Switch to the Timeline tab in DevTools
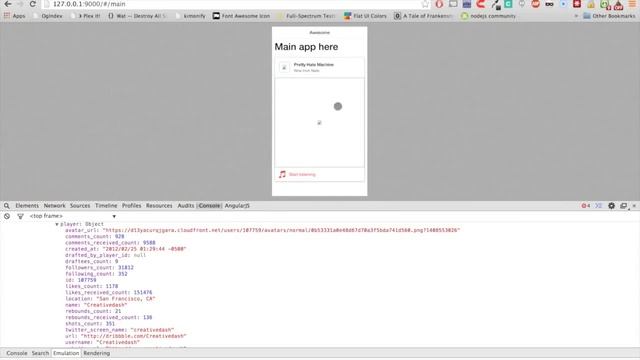 pyautogui.click(x=106, y=206)
